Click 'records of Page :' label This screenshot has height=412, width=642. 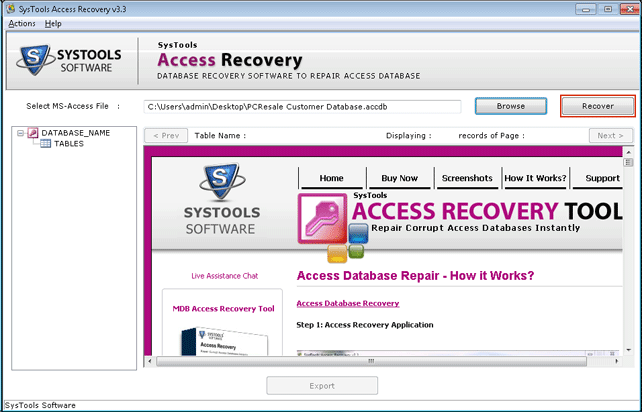click(491, 136)
